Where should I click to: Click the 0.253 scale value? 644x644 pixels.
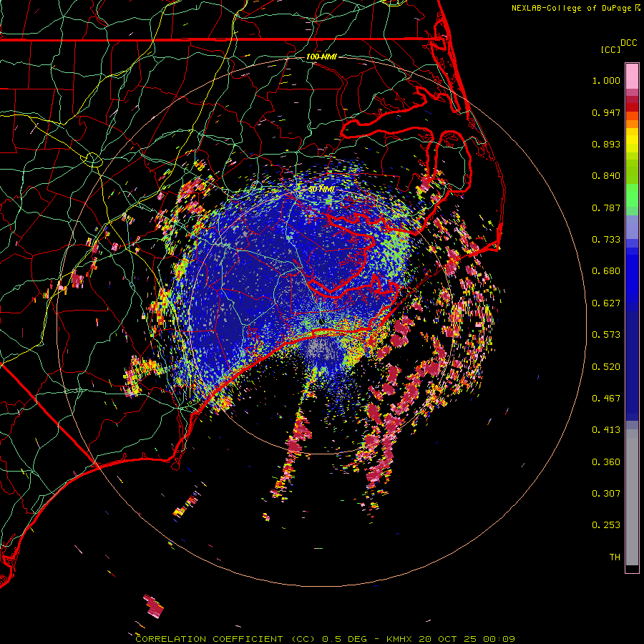click(606, 525)
